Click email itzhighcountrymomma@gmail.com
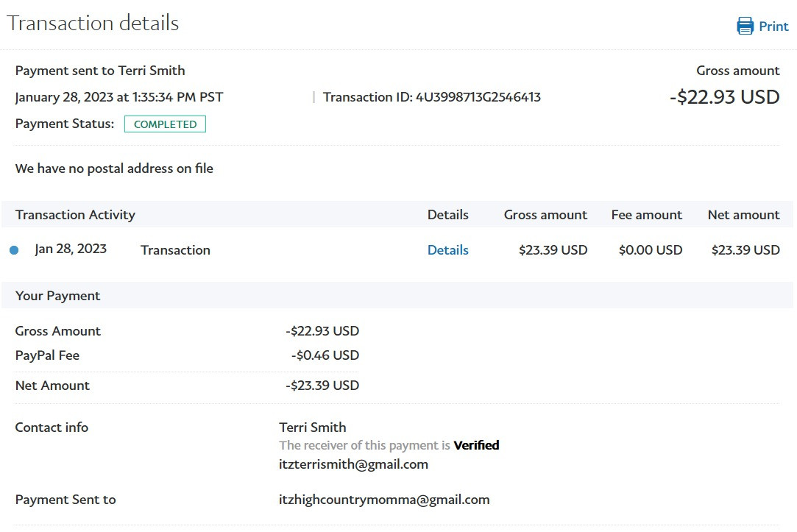Image resolution: width=797 pixels, height=532 pixels. tap(384, 500)
